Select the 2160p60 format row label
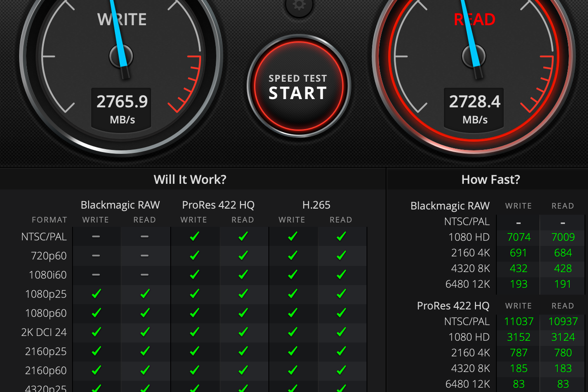588x392 pixels. pyautogui.click(x=46, y=370)
